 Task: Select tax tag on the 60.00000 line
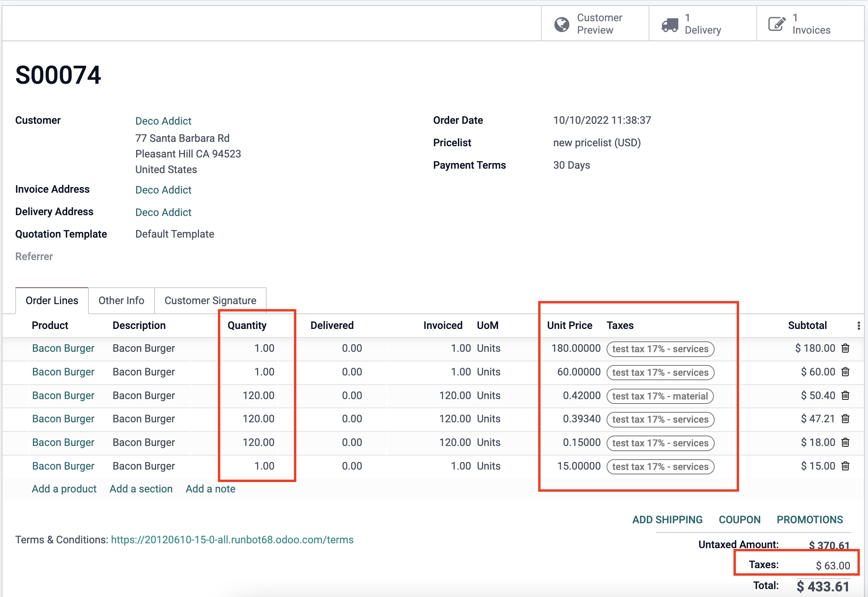[660, 373]
